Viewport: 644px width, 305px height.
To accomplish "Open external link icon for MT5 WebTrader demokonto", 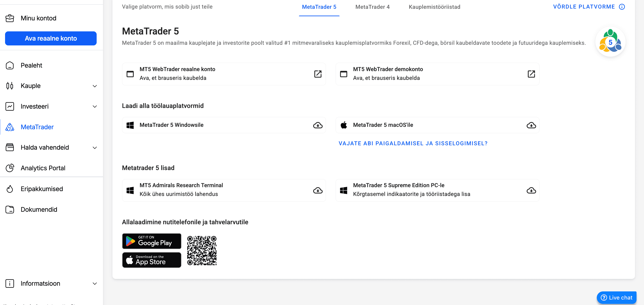I will click(x=531, y=74).
